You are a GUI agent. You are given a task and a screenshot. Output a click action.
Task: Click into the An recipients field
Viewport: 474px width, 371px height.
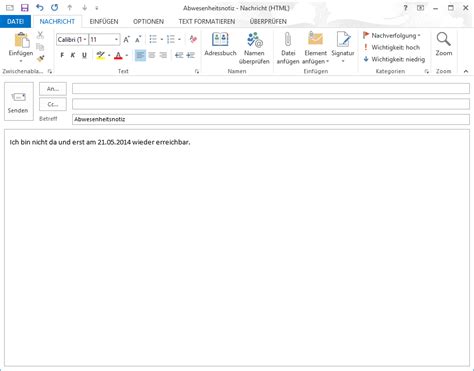click(271, 89)
